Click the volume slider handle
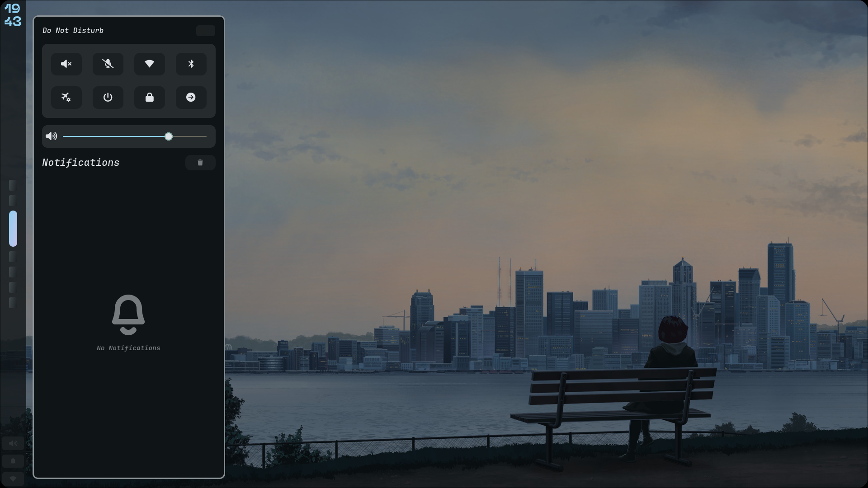 (169, 136)
